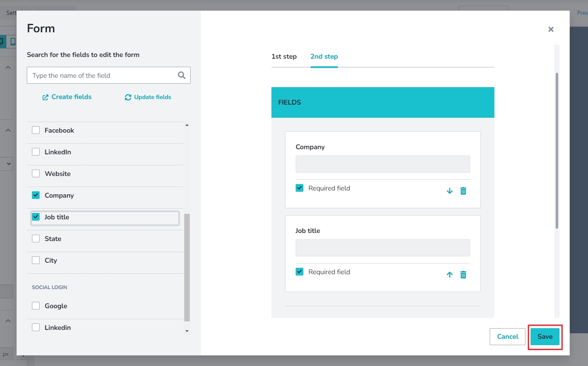Disable Required field for Job title

[299, 271]
